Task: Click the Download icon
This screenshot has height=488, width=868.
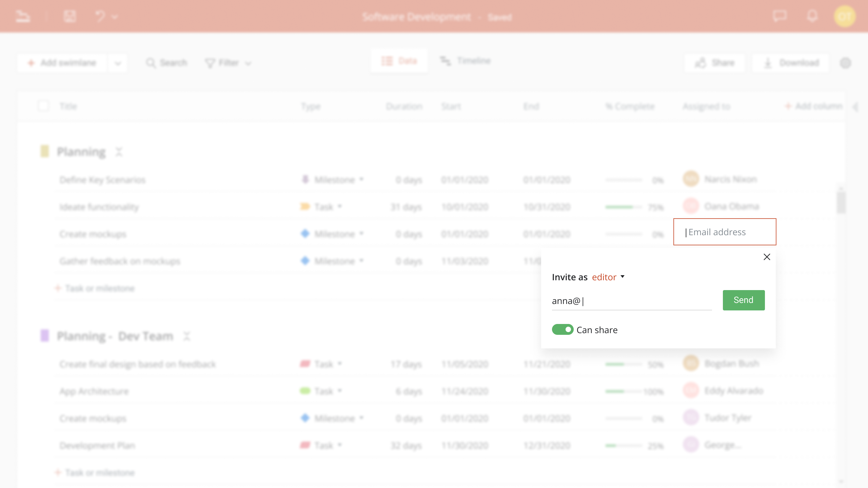Action: coord(767,63)
